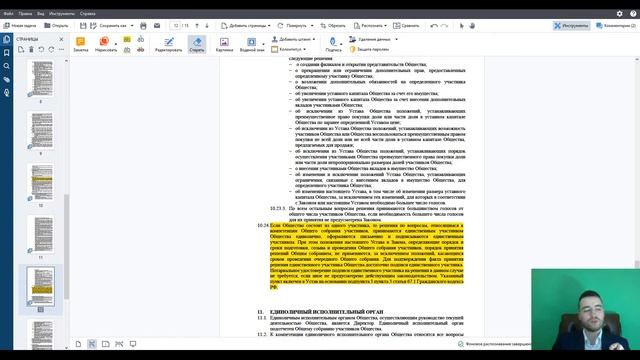Open the Справка menu
The width and height of the screenshot is (640, 360).
[x=87, y=13]
